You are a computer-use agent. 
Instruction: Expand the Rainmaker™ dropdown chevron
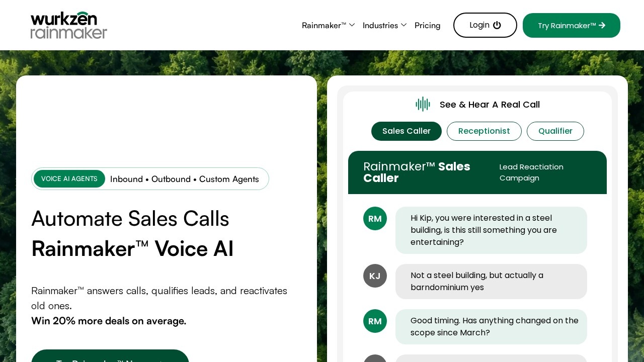[x=352, y=25]
